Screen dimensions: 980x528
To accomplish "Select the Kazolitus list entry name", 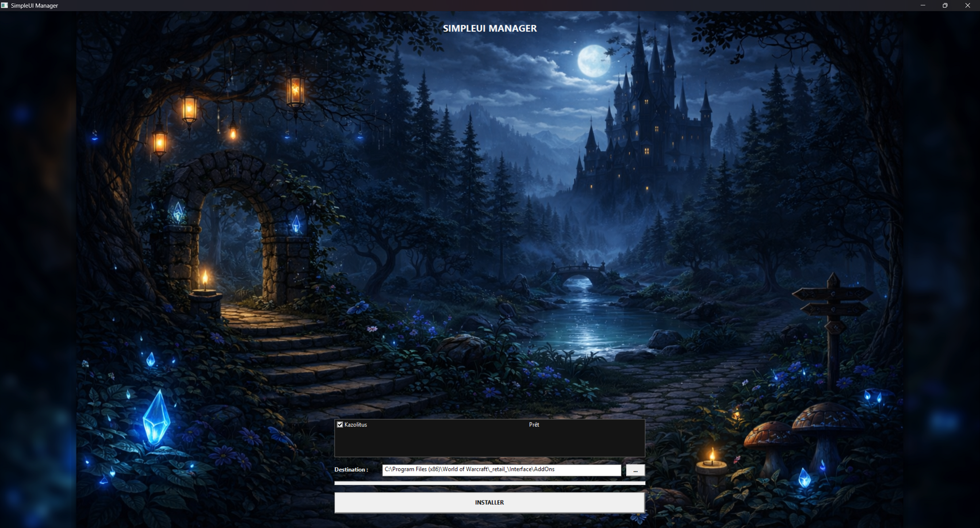I will (356, 425).
